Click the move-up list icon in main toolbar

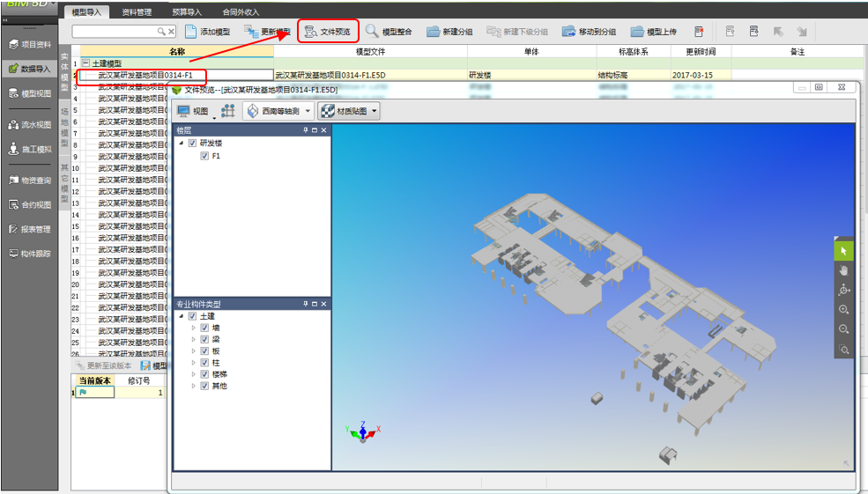coord(731,32)
